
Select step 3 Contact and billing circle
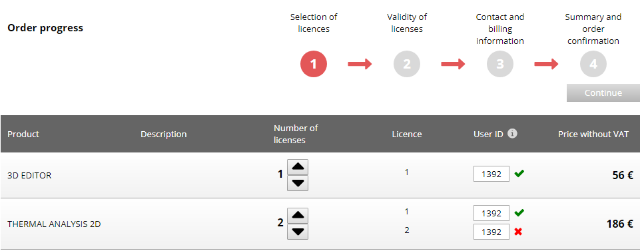[x=500, y=64]
